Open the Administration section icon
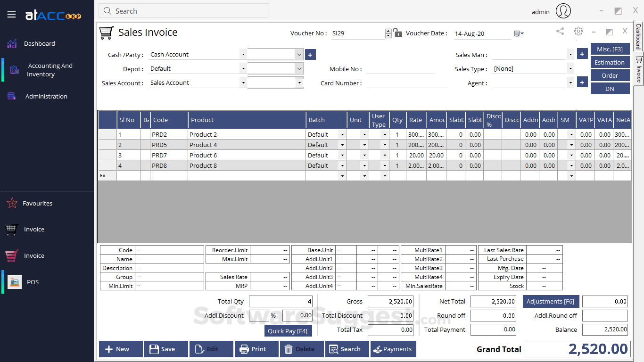This screenshot has height=362, width=644. tap(46, 96)
